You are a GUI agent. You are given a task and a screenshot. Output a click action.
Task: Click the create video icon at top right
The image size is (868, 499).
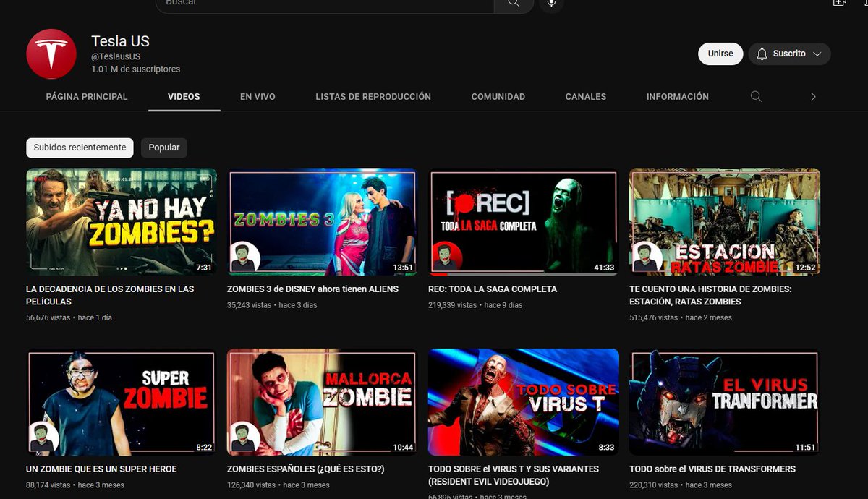[x=839, y=3]
